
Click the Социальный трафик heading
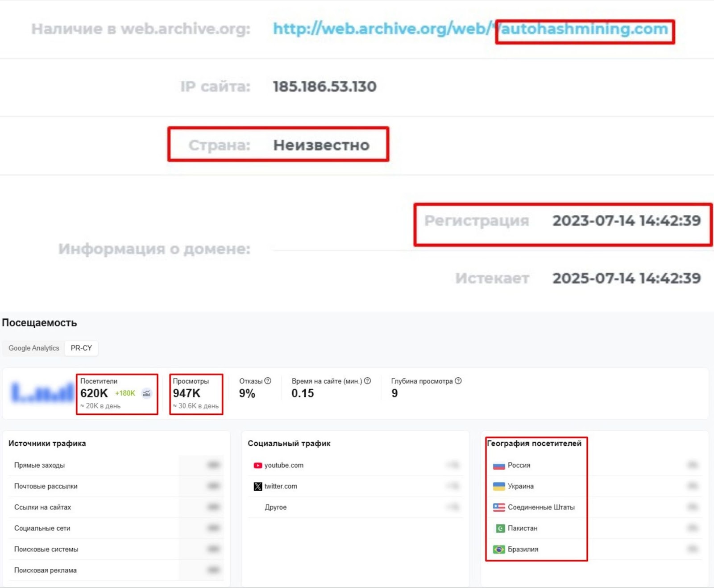[x=289, y=443]
